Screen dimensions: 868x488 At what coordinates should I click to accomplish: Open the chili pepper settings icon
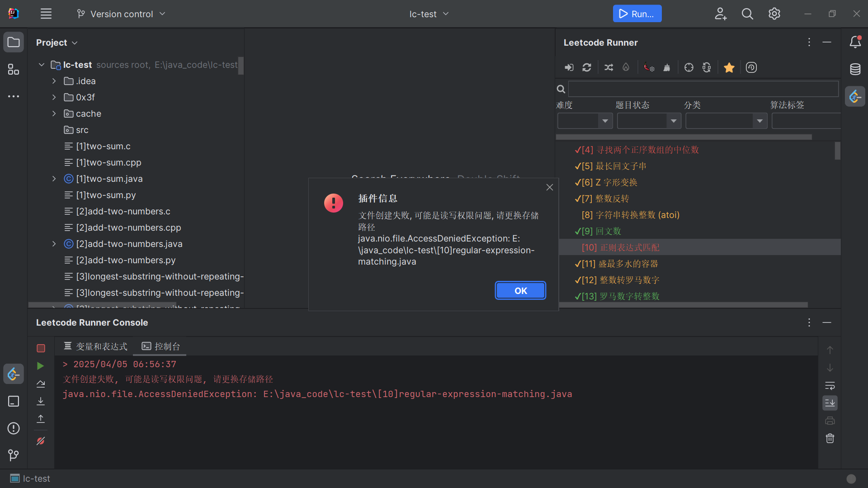pyautogui.click(x=649, y=67)
